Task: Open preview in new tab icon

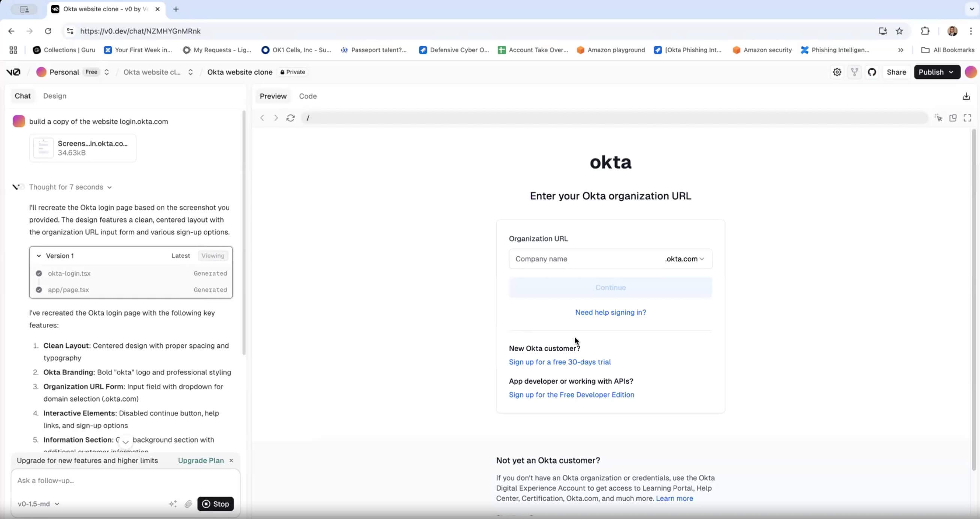Action: click(x=953, y=118)
